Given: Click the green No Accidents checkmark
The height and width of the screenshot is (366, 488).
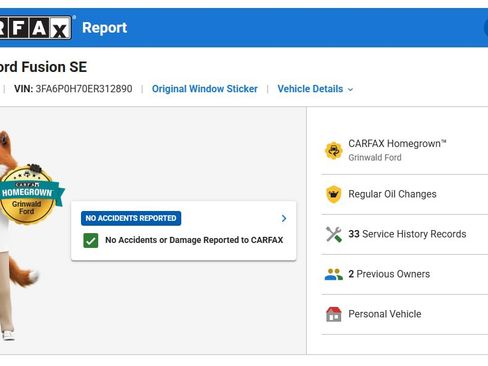Looking at the screenshot, I should [91, 241].
